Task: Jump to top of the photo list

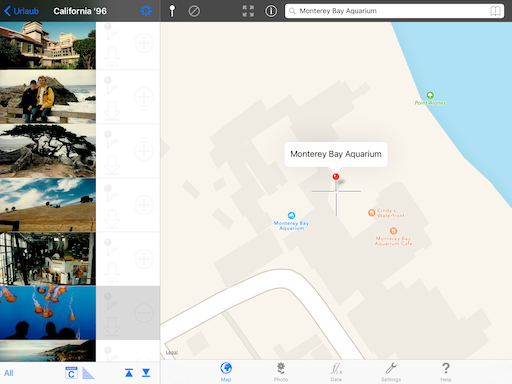Action: (129, 373)
